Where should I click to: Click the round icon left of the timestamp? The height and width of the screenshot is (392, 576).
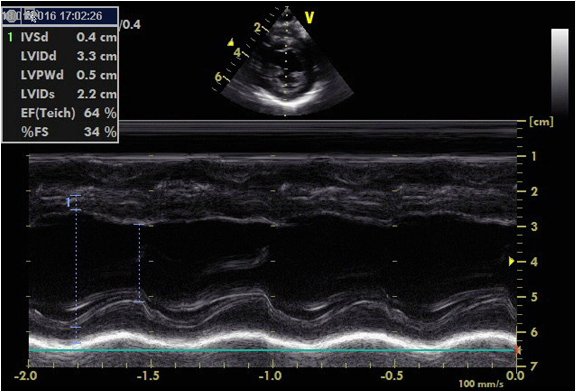click(10, 15)
